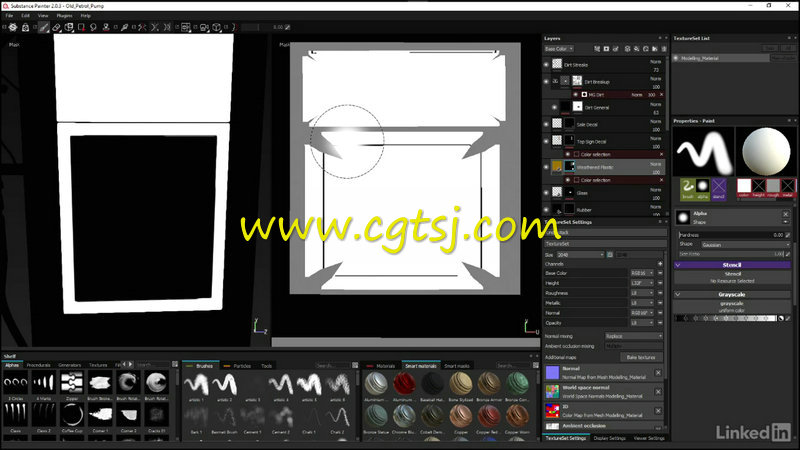Select the Eraser tool in the toolbar
800x450 pixels.
click(57, 27)
